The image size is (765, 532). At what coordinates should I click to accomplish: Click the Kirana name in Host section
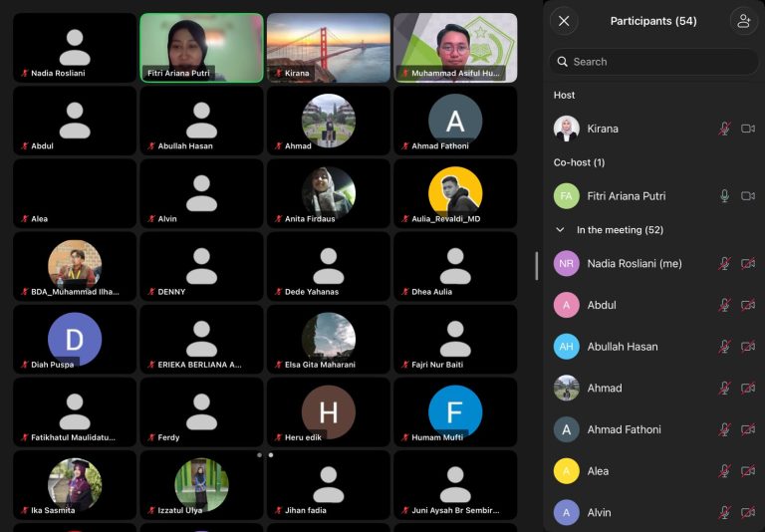pyautogui.click(x=603, y=129)
